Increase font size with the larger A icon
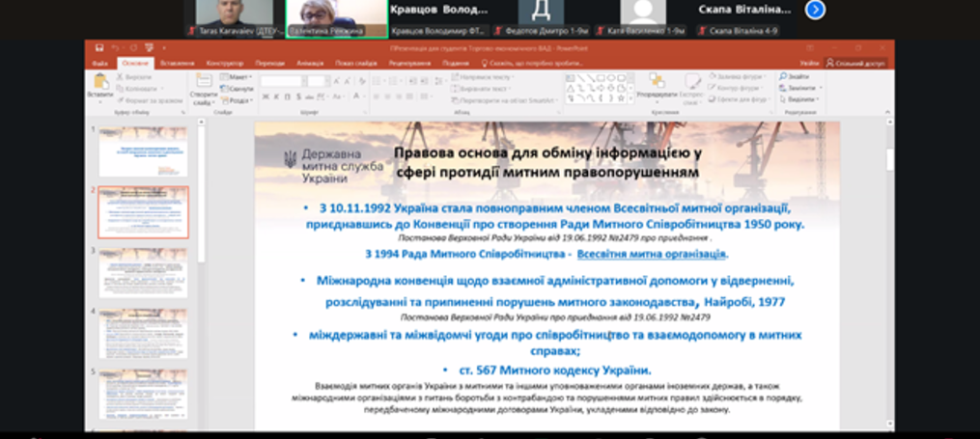This screenshot has width=980, height=439. (x=337, y=81)
